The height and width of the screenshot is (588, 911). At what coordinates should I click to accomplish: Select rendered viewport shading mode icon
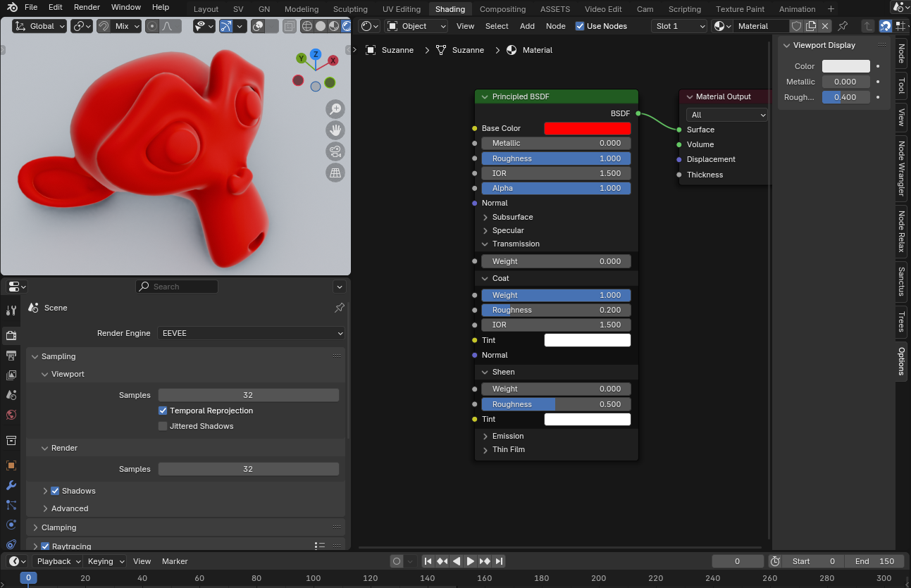coord(347,26)
